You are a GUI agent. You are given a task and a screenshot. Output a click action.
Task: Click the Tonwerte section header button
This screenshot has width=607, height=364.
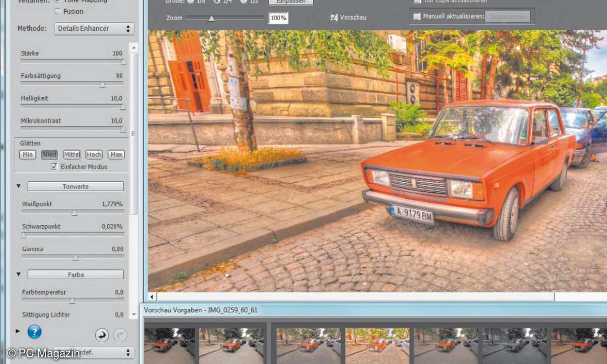(75, 187)
